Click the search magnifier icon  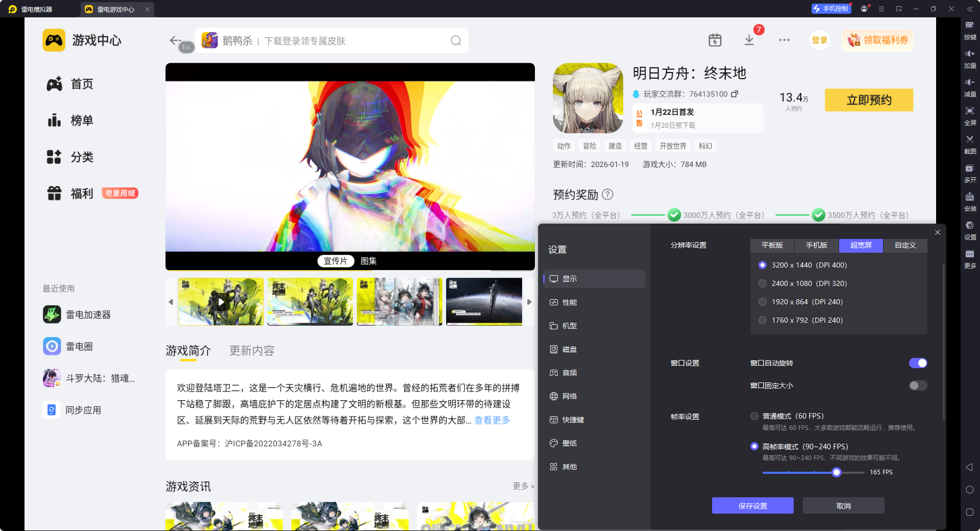456,41
